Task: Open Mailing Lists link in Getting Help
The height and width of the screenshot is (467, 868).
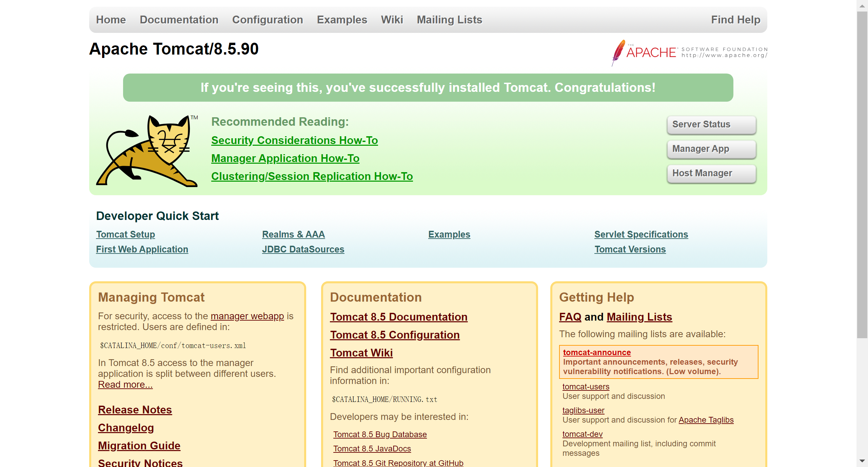Action: [x=639, y=317]
